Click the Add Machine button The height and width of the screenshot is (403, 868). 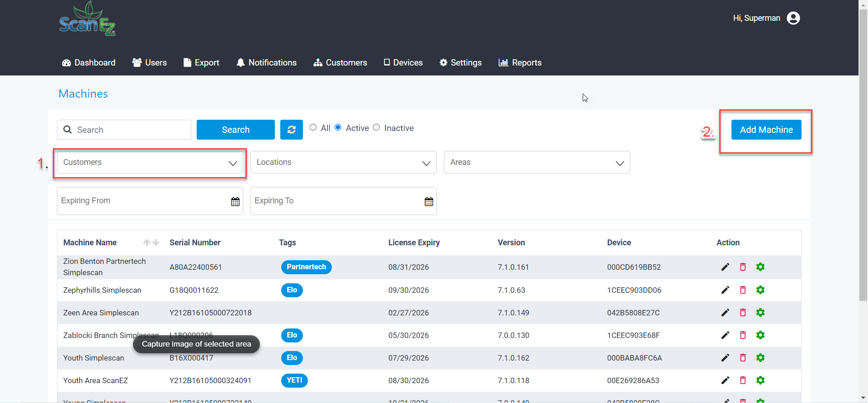(766, 130)
